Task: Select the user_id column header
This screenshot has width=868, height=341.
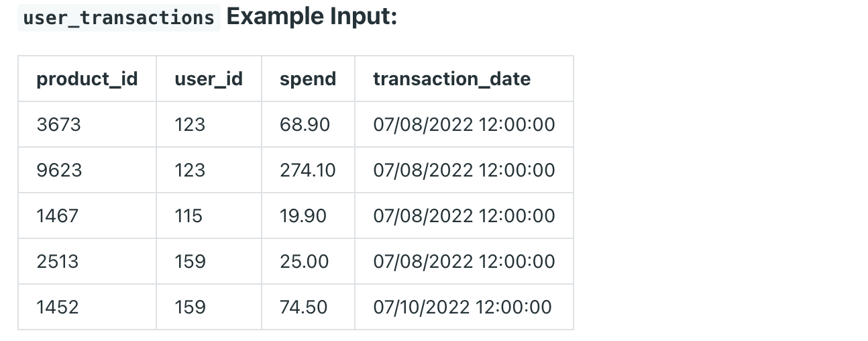Action: 209,79
